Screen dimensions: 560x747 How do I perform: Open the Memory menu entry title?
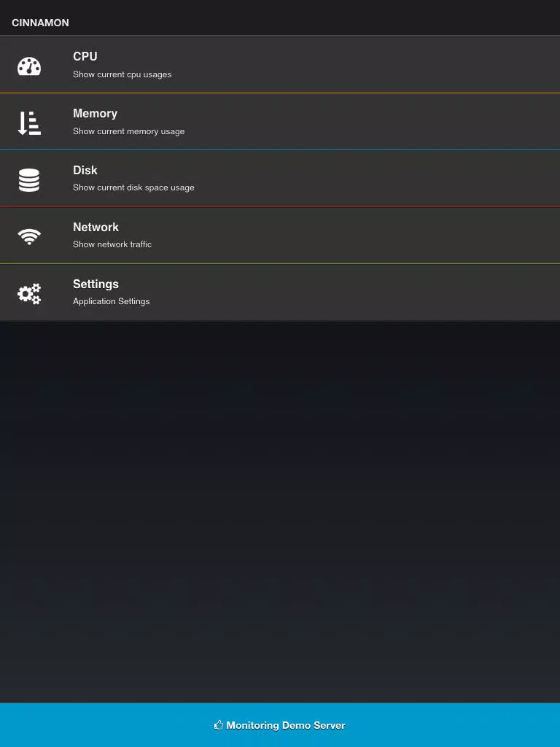click(x=96, y=113)
